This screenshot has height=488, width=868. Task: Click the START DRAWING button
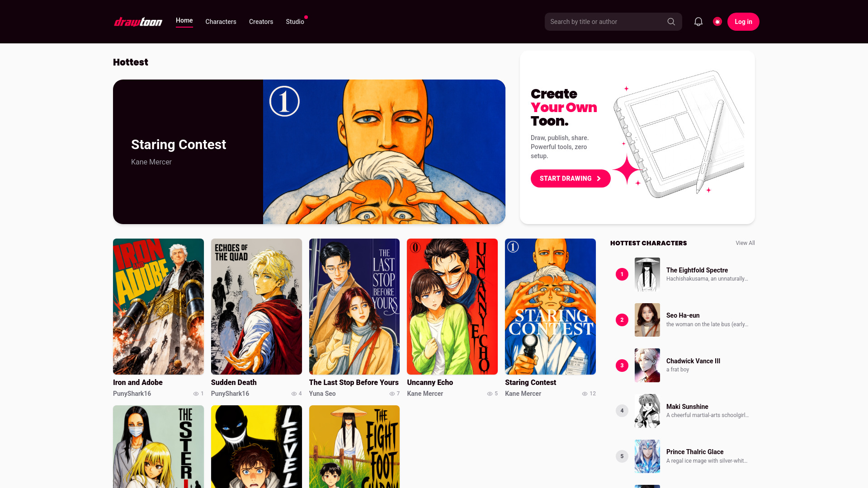coord(571,178)
